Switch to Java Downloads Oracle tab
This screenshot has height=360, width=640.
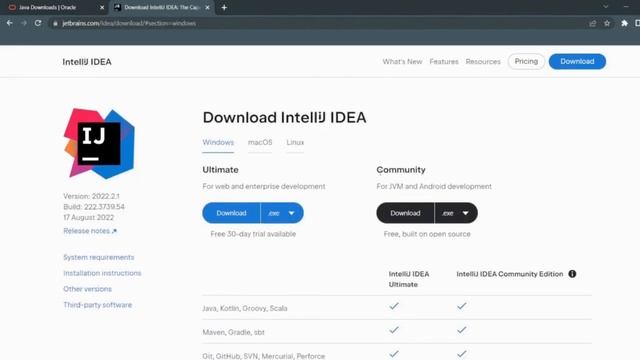[47, 7]
